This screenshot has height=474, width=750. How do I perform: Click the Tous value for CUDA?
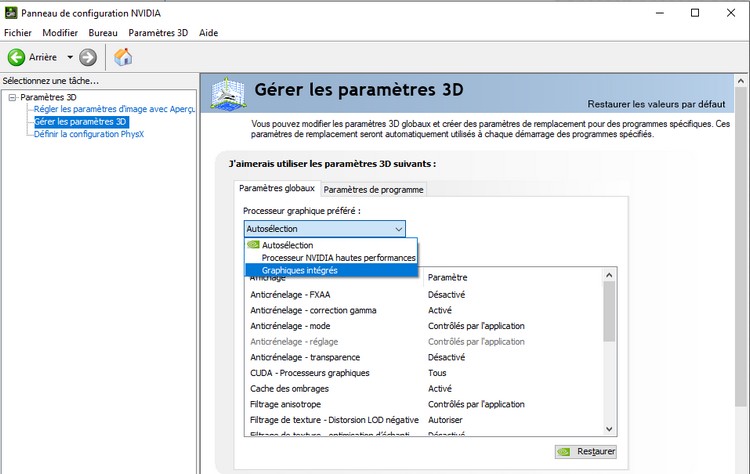point(437,373)
